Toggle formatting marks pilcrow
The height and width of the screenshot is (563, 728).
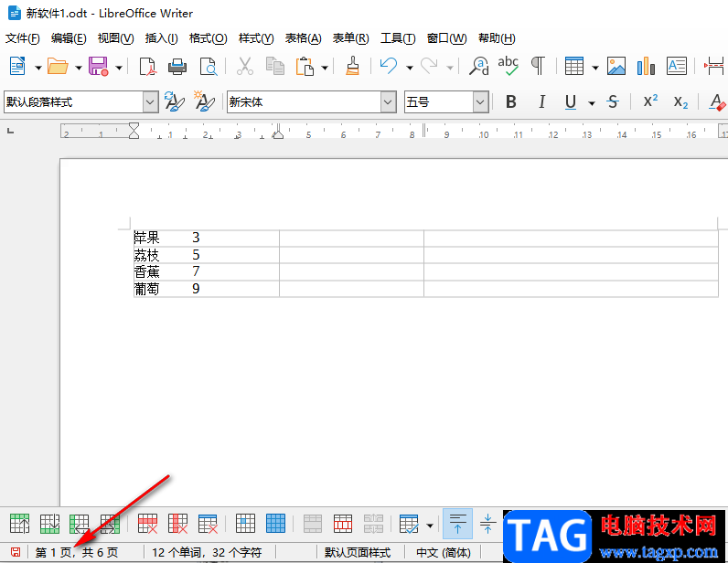click(x=538, y=67)
